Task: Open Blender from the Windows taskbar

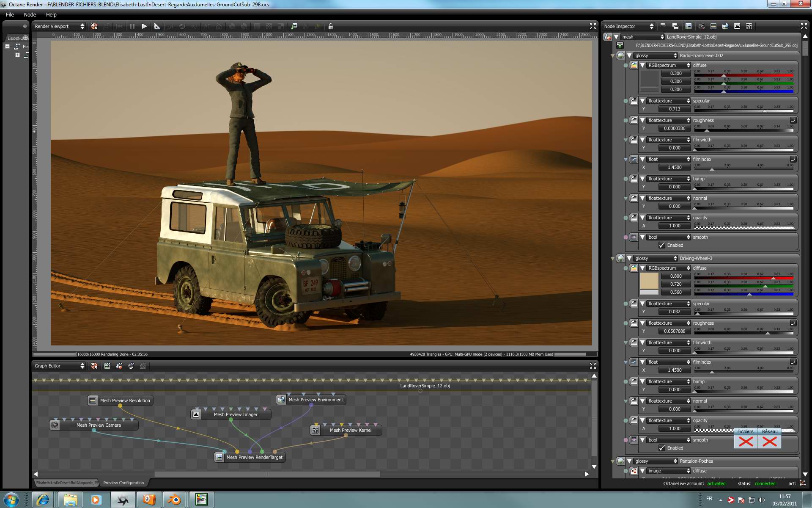Action: [x=174, y=500]
